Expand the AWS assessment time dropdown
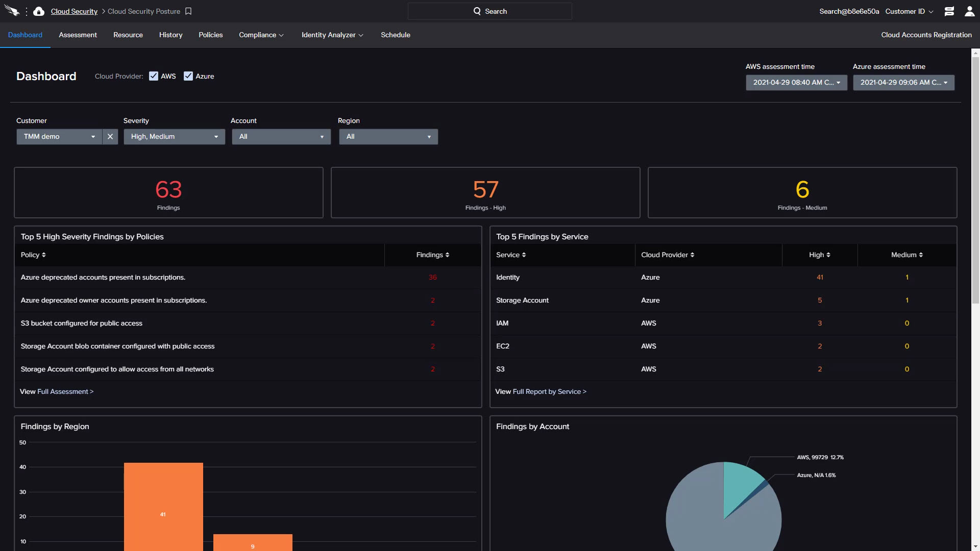This screenshot has height=551, width=980. pos(796,83)
